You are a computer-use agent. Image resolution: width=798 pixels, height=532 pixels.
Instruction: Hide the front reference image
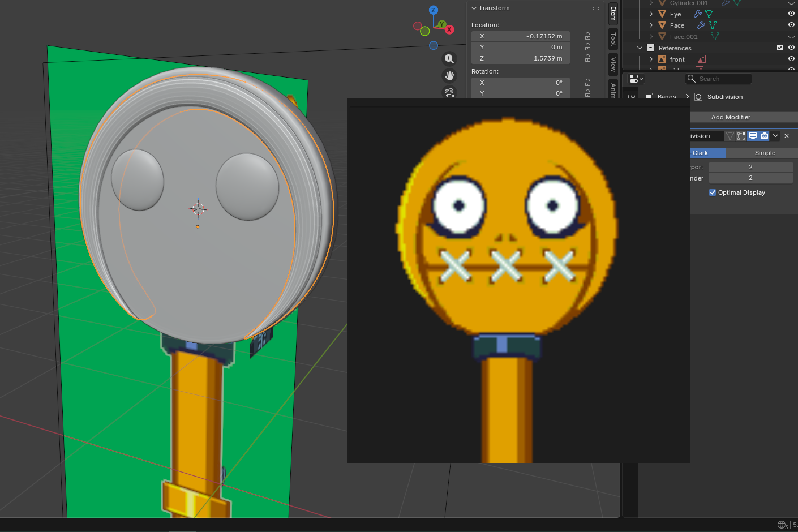pyautogui.click(x=791, y=59)
